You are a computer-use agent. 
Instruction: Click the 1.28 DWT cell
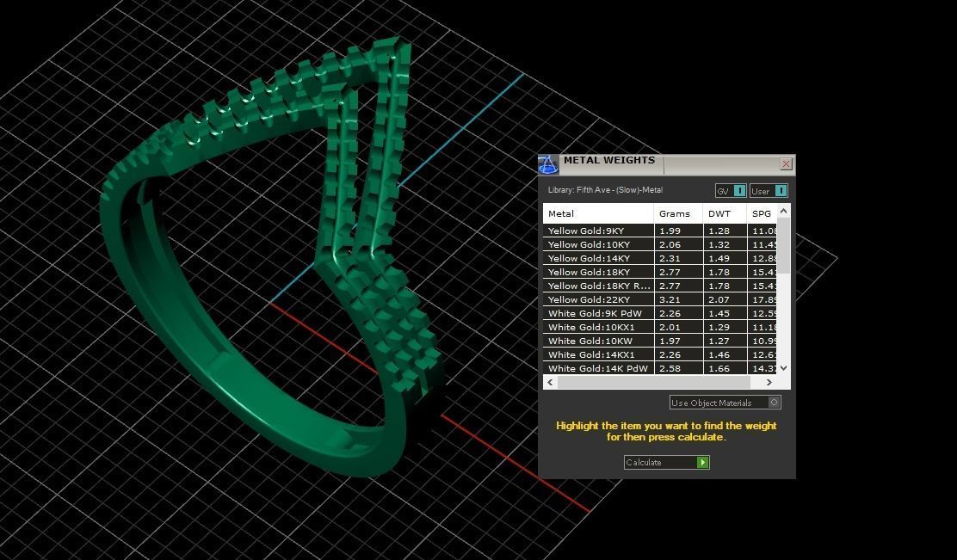pyautogui.click(x=725, y=231)
